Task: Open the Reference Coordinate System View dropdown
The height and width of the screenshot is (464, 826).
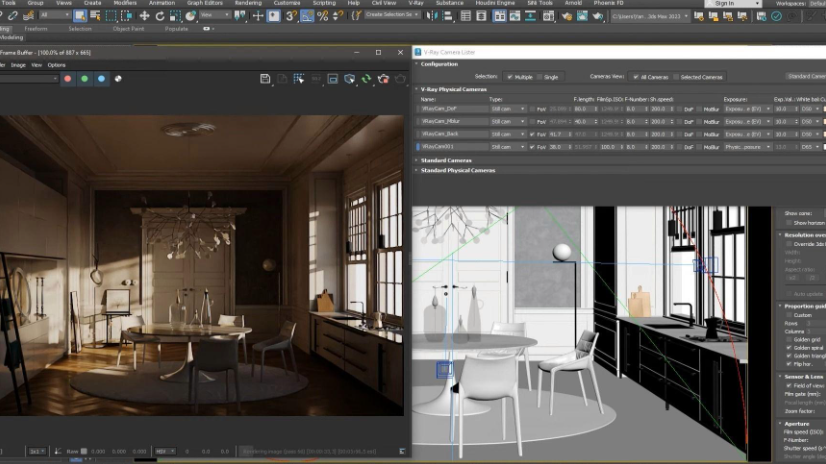Action: click(213, 16)
